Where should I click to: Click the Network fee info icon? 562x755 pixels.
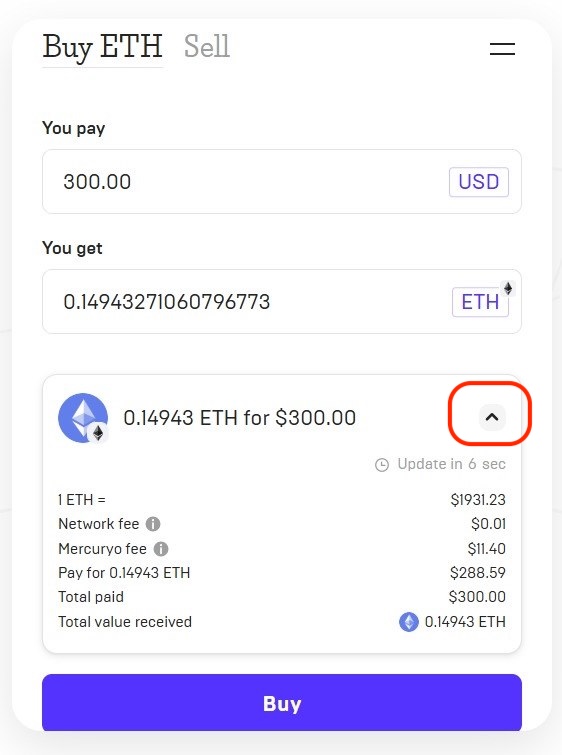coord(153,524)
